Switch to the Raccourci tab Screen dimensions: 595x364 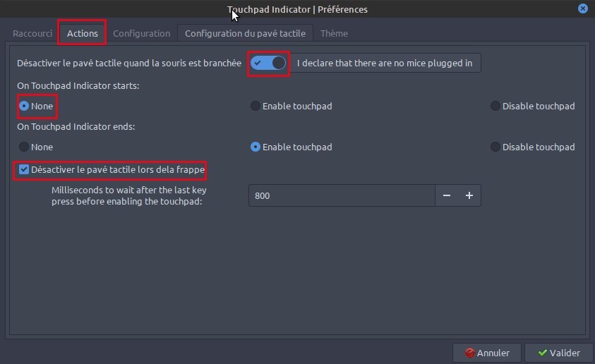click(32, 33)
